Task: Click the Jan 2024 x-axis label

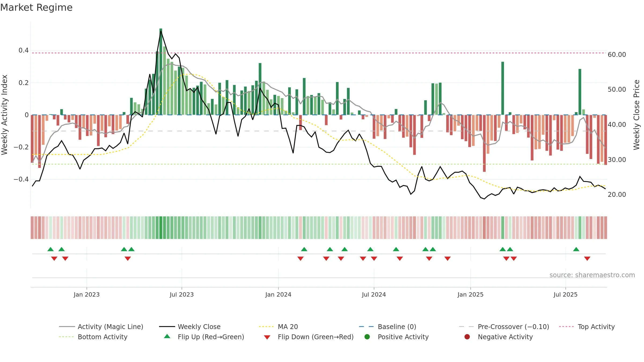Action: (278, 294)
